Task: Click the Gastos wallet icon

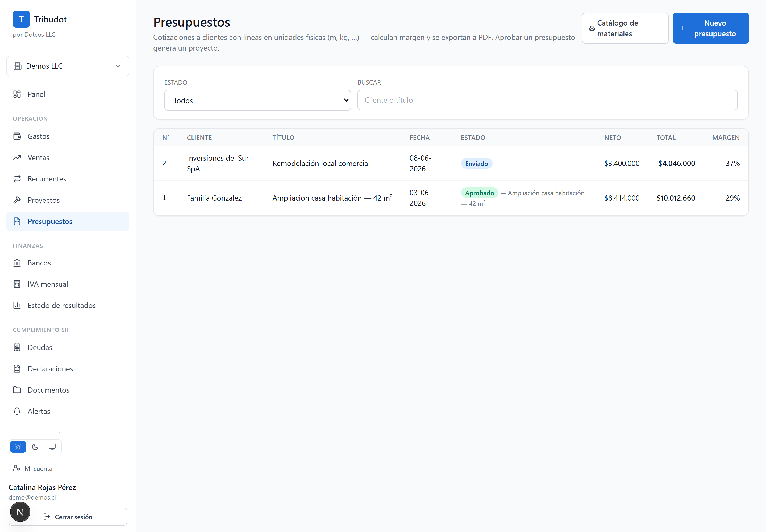Action: [17, 136]
